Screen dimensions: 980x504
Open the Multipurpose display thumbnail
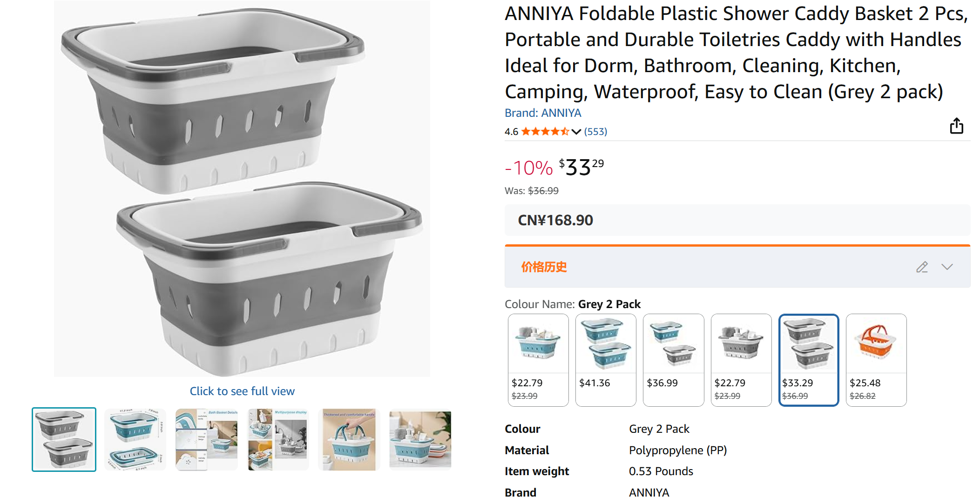click(x=278, y=439)
